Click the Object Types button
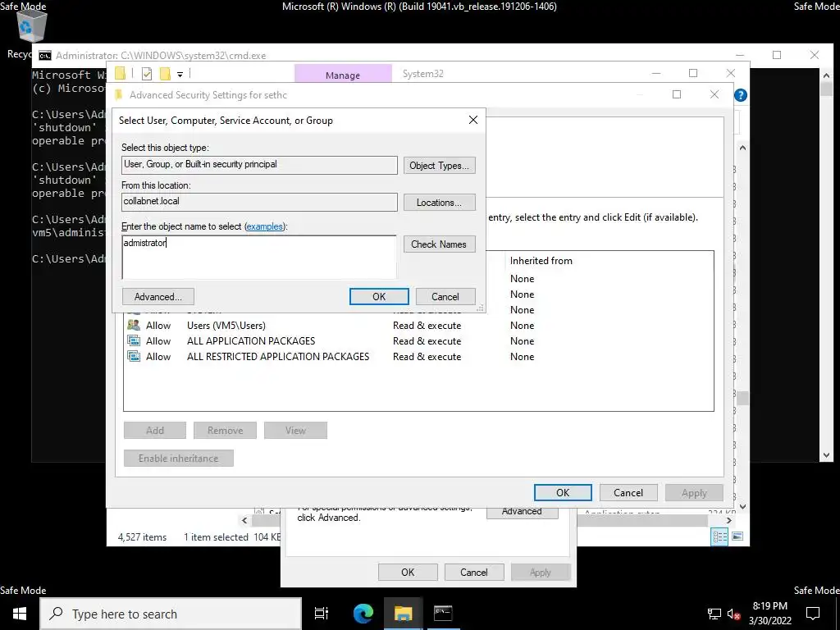840x630 pixels. click(x=440, y=166)
